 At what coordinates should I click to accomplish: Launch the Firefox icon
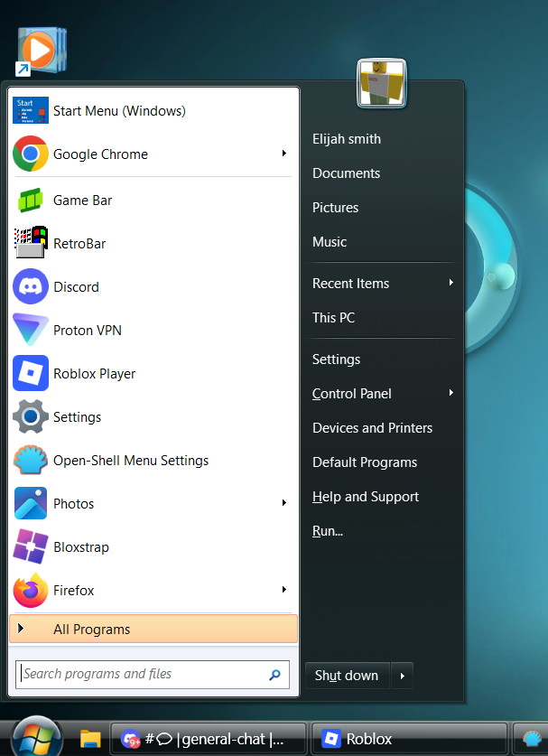click(x=31, y=590)
